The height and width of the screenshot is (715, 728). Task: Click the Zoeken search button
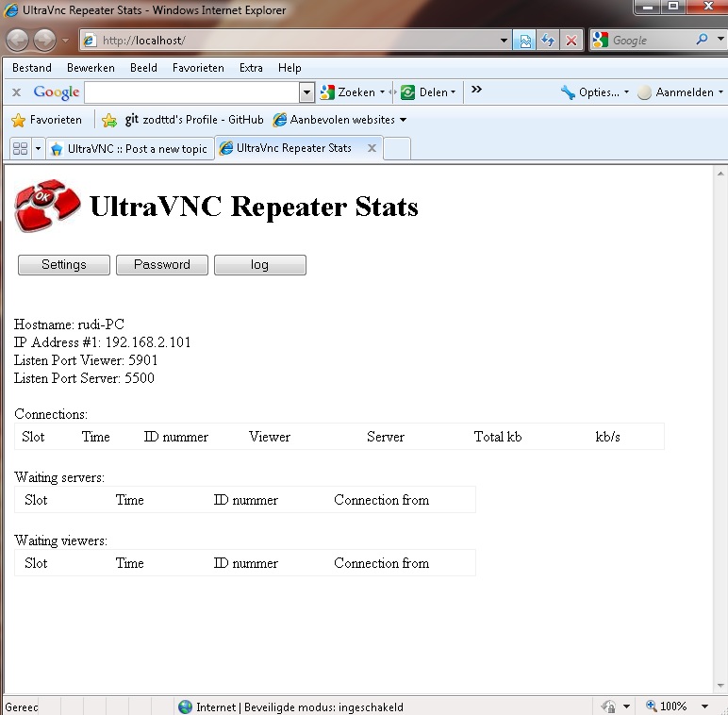coord(348,91)
